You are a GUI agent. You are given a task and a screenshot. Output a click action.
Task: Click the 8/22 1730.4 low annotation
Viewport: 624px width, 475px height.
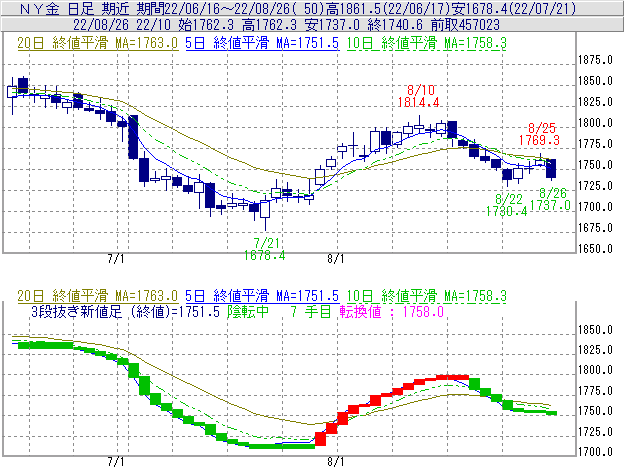pyautogui.click(x=507, y=205)
